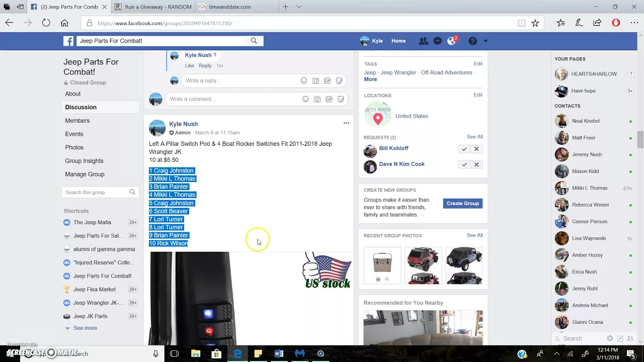
Task: Decline Dave N Kim Cook's request
Action: pos(476,164)
